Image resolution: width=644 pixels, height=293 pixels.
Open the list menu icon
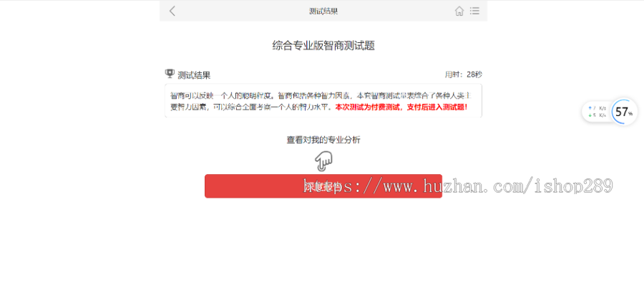pos(475,11)
